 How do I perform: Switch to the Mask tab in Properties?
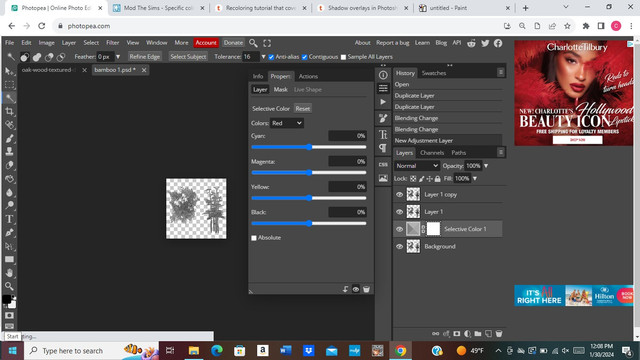[280, 89]
